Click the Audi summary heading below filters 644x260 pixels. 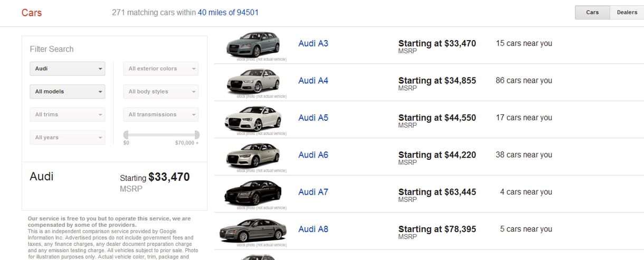coord(42,177)
